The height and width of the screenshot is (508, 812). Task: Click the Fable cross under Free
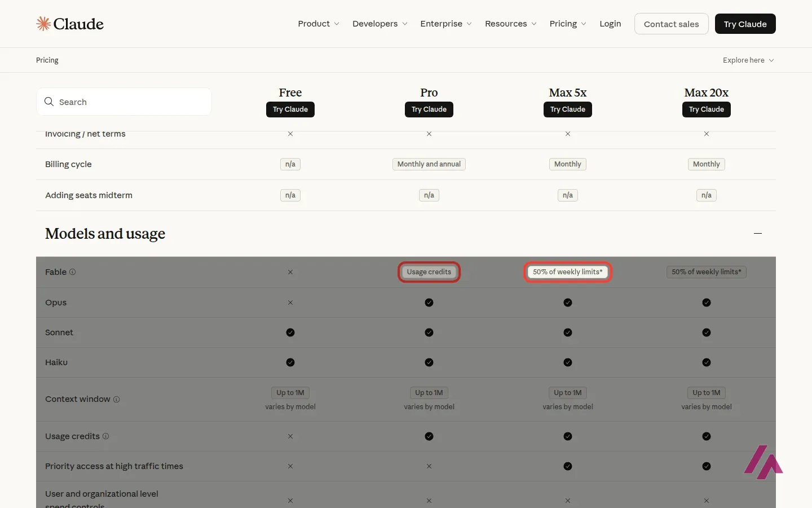(290, 272)
